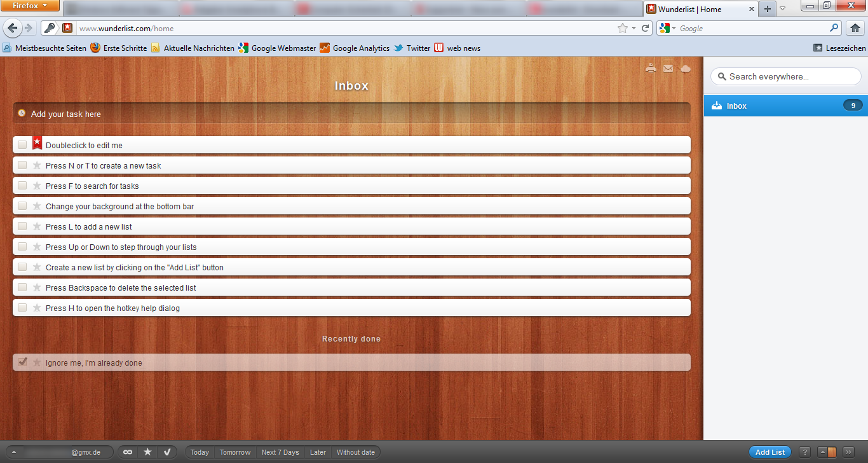Screen dimensions: 868x463
Task: Click the Add List button
Action: point(770,452)
